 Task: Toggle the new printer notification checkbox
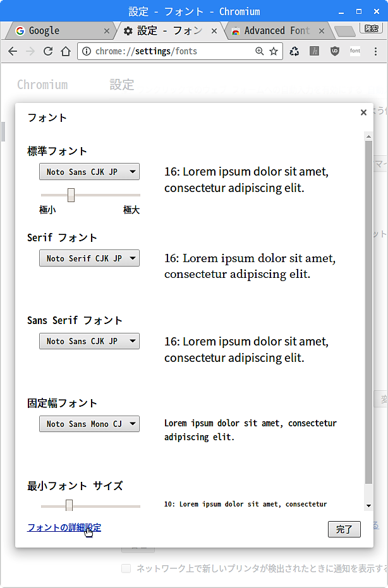pos(126,568)
